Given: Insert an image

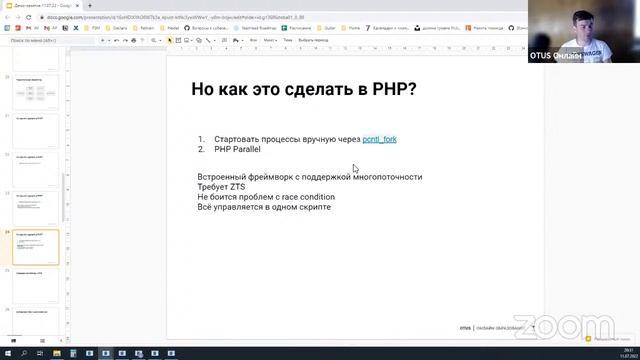Looking at the screenshot, I should point(186,40).
